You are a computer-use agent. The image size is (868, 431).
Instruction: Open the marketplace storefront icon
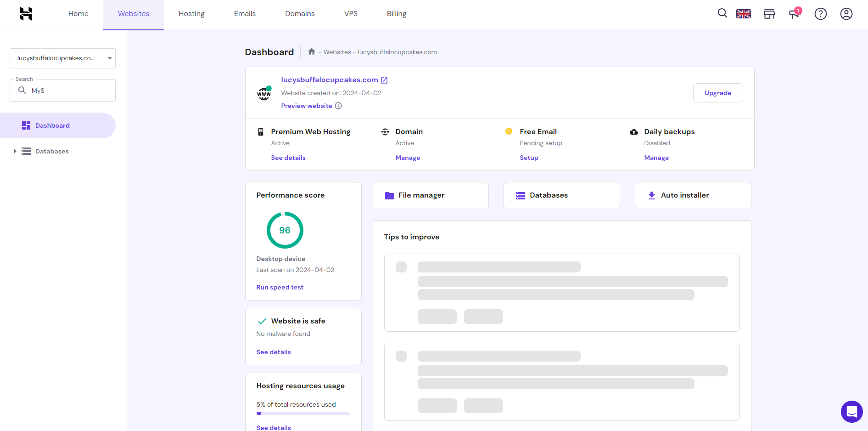coord(769,14)
